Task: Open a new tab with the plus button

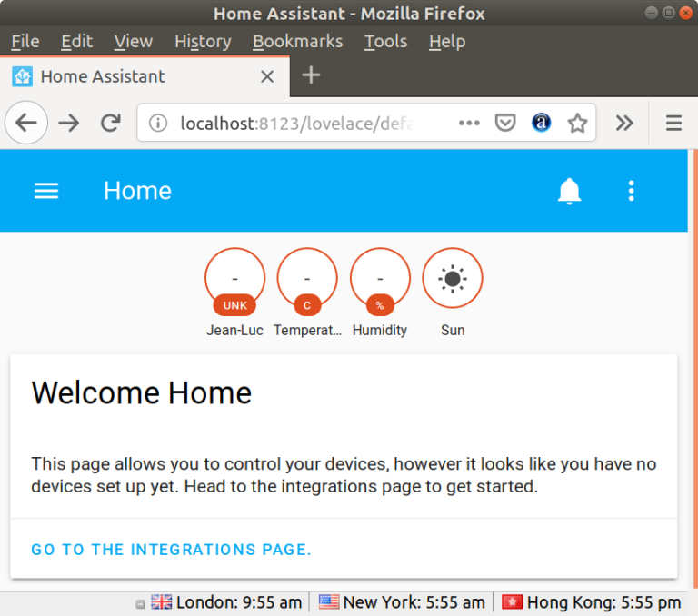Action: (x=311, y=75)
